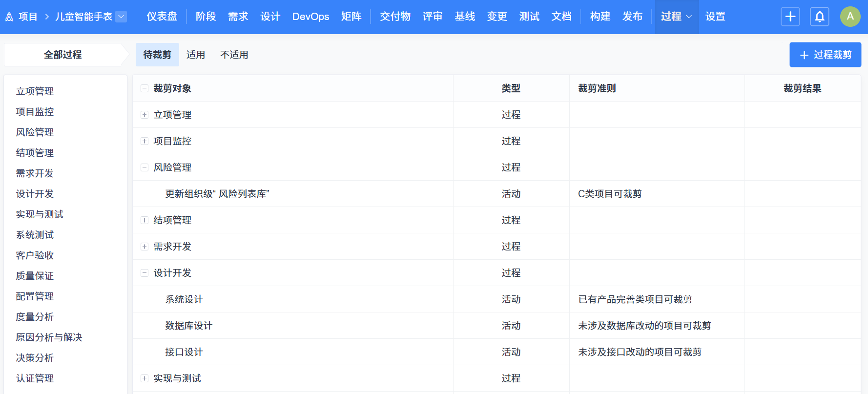Select the 全部过程 sidebar header
This screenshot has width=868, height=394.
(63, 55)
